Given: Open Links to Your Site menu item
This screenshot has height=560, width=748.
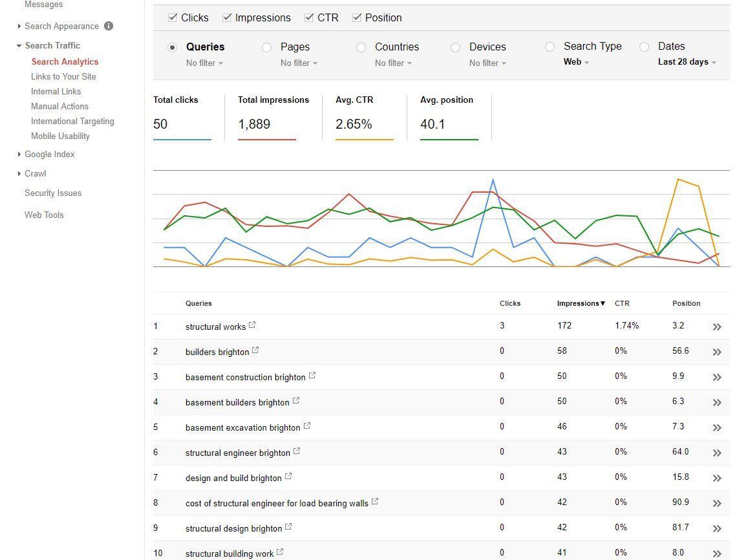Looking at the screenshot, I should [x=63, y=76].
